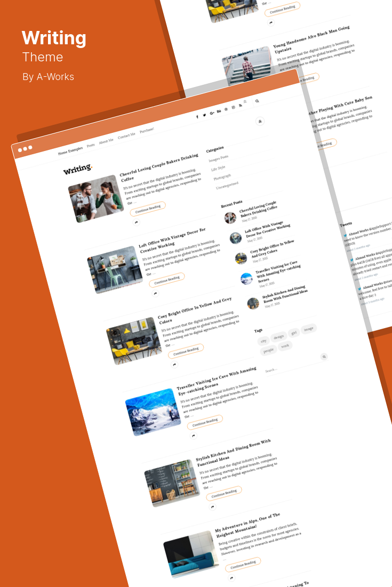
Task: Open the yellow and grey office thumbnail
Action: tap(134, 341)
